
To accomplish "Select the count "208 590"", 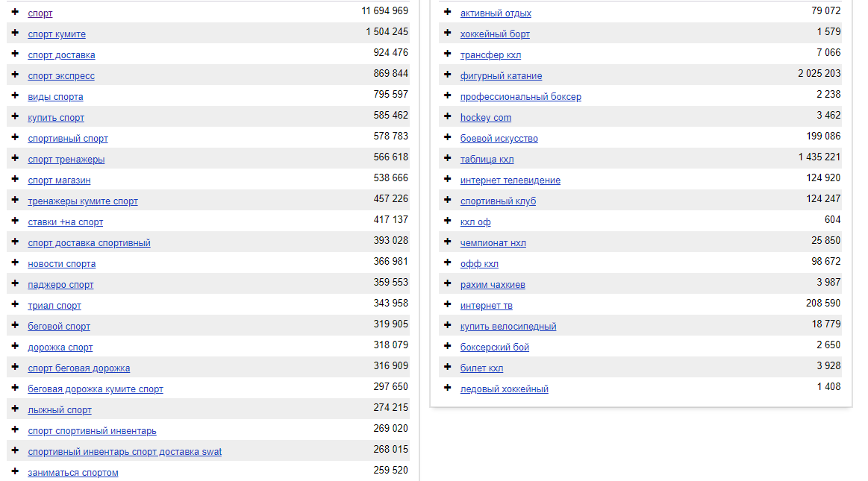I will tap(823, 304).
